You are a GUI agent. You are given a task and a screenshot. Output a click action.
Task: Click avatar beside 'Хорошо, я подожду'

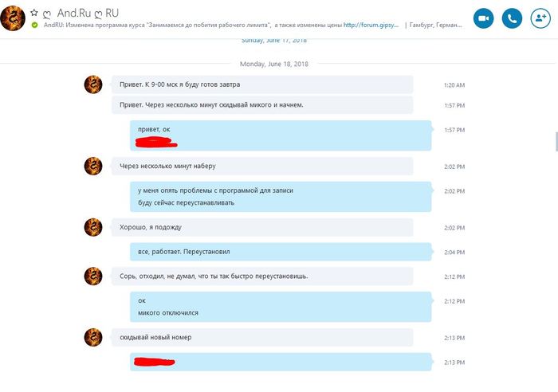[93, 227]
